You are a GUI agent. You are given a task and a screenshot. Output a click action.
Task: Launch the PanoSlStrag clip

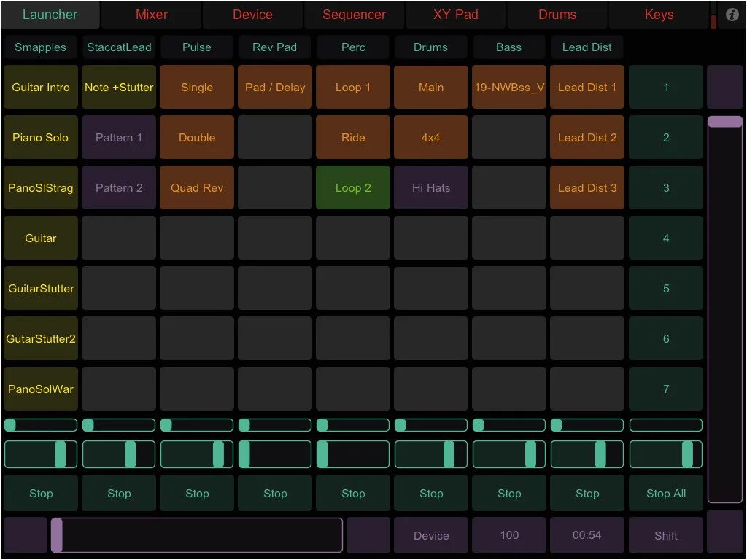pyautogui.click(x=41, y=187)
